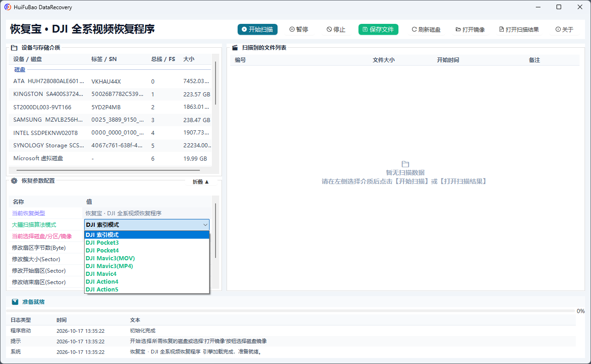Click the 设备 / 磁盘 column header

(28, 59)
